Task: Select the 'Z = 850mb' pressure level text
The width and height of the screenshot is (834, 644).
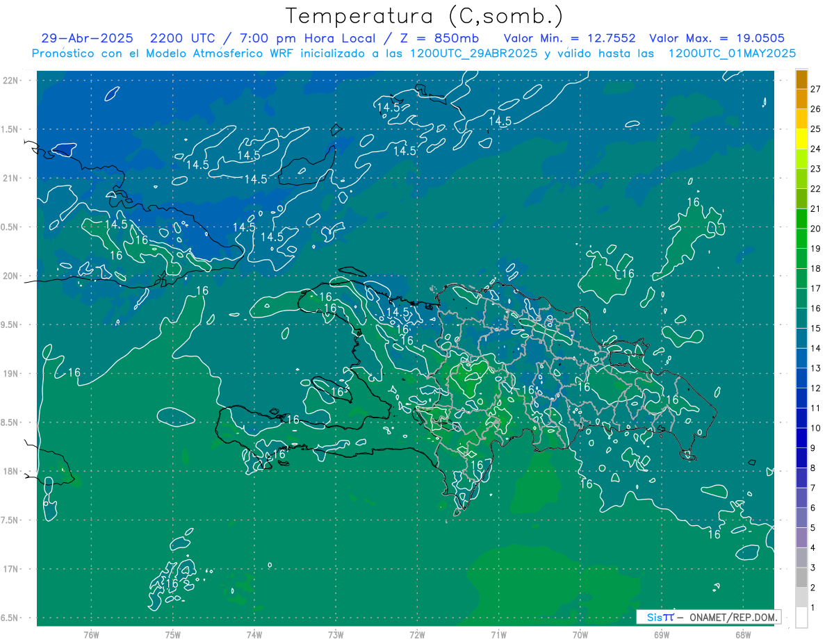Action: tap(440, 38)
